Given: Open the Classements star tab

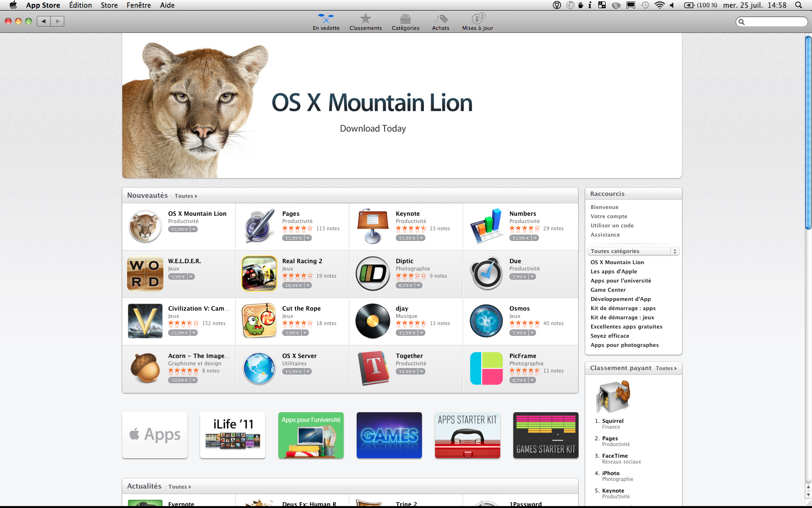Looking at the screenshot, I should (365, 22).
